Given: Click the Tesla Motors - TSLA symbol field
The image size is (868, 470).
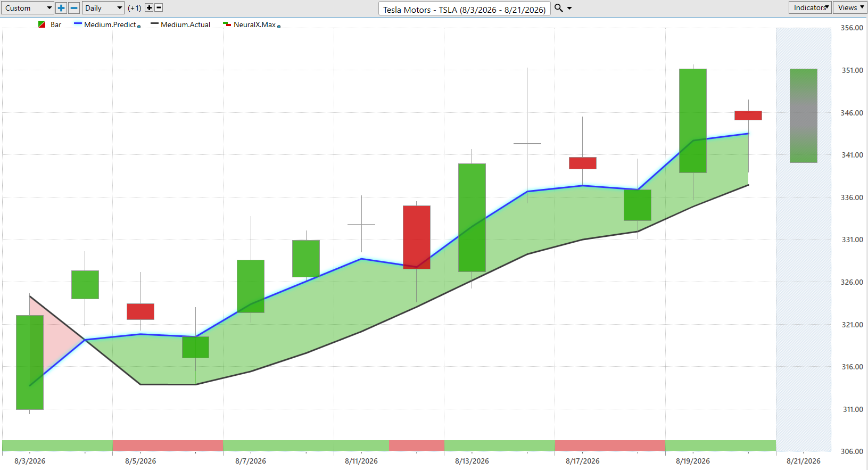Looking at the screenshot, I should click(465, 9).
